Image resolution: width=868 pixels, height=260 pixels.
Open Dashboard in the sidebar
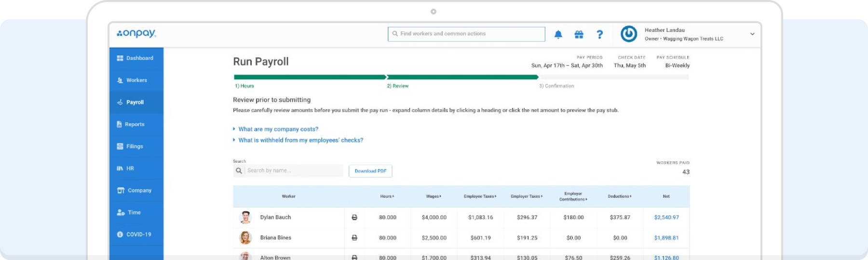[136, 58]
